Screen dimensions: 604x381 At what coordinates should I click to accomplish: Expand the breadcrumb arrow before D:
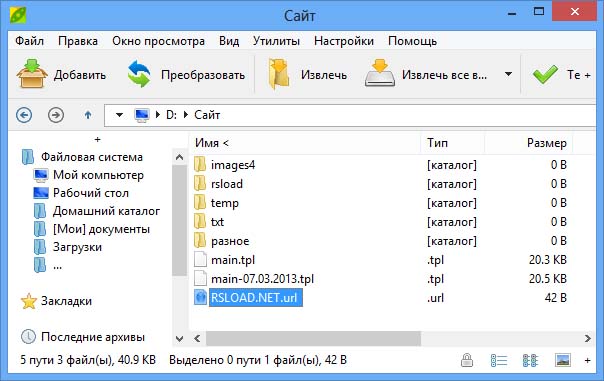(x=158, y=115)
